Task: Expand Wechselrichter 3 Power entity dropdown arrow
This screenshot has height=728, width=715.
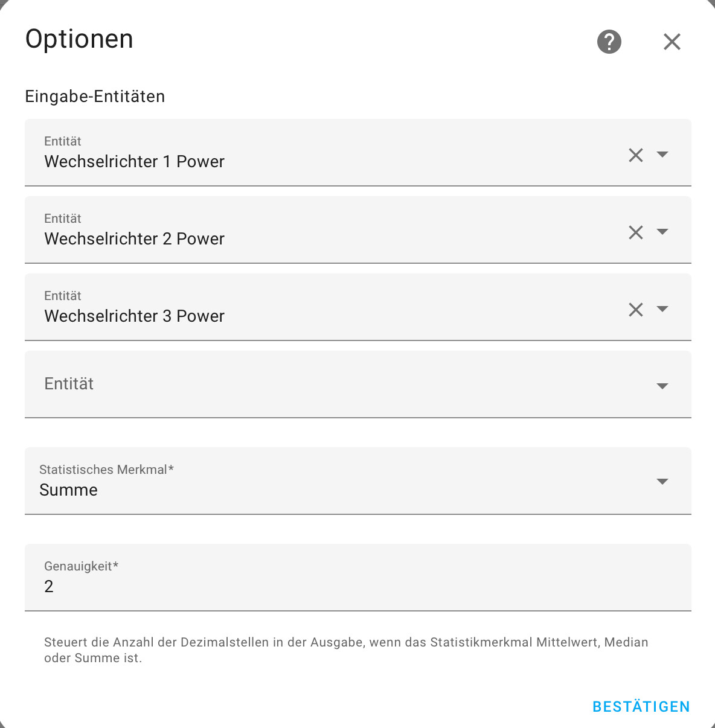Action: (x=662, y=309)
